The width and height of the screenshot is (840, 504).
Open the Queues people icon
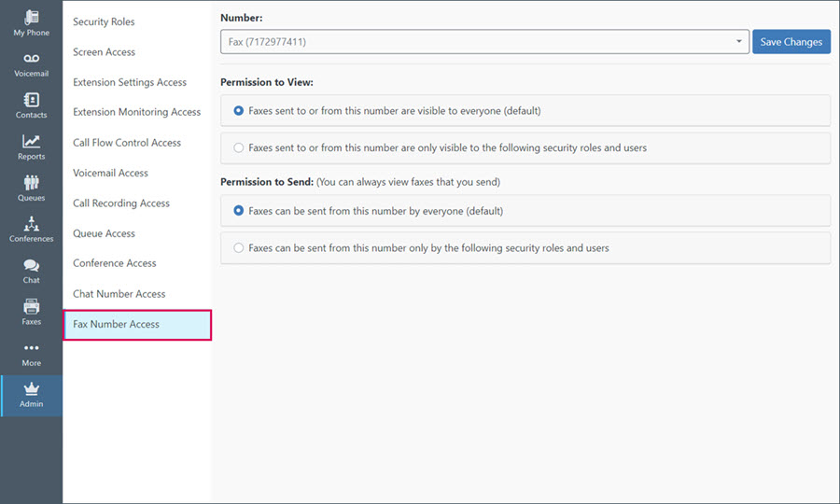pyautogui.click(x=31, y=183)
